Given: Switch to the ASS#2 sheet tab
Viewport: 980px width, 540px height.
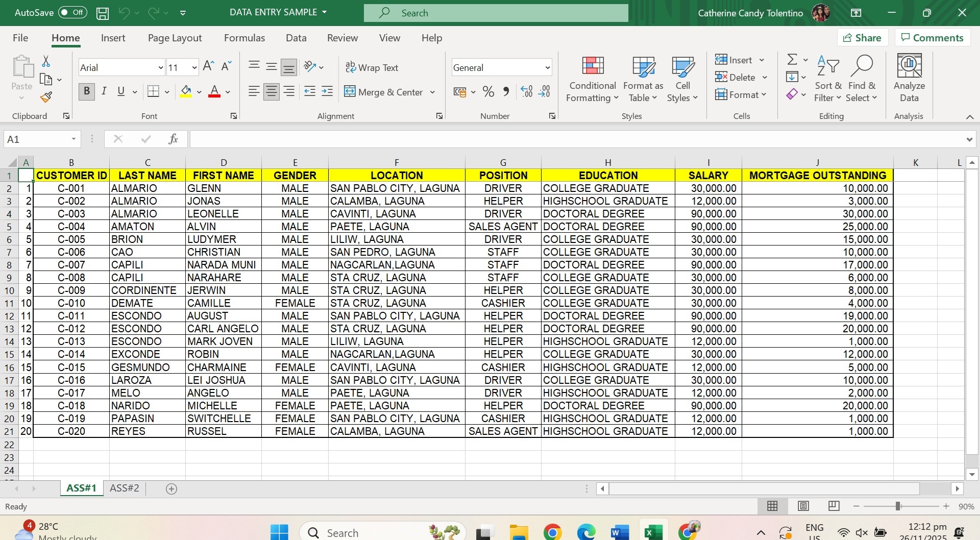Looking at the screenshot, I should tap(124, 488).
